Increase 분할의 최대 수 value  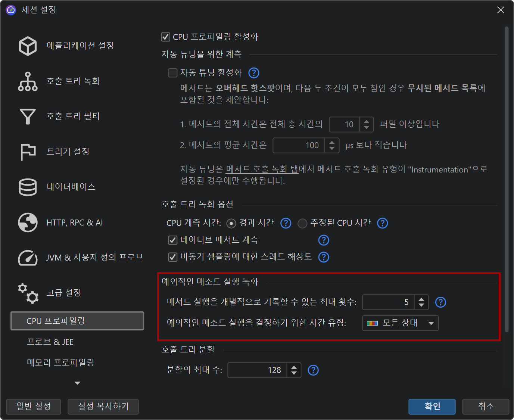tap(294, 367)
